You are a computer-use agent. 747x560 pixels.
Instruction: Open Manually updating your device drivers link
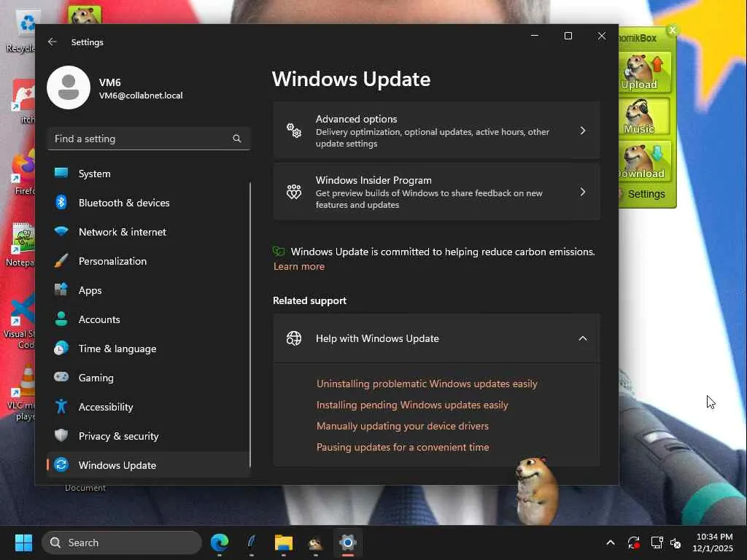click(x=403, y=426)
